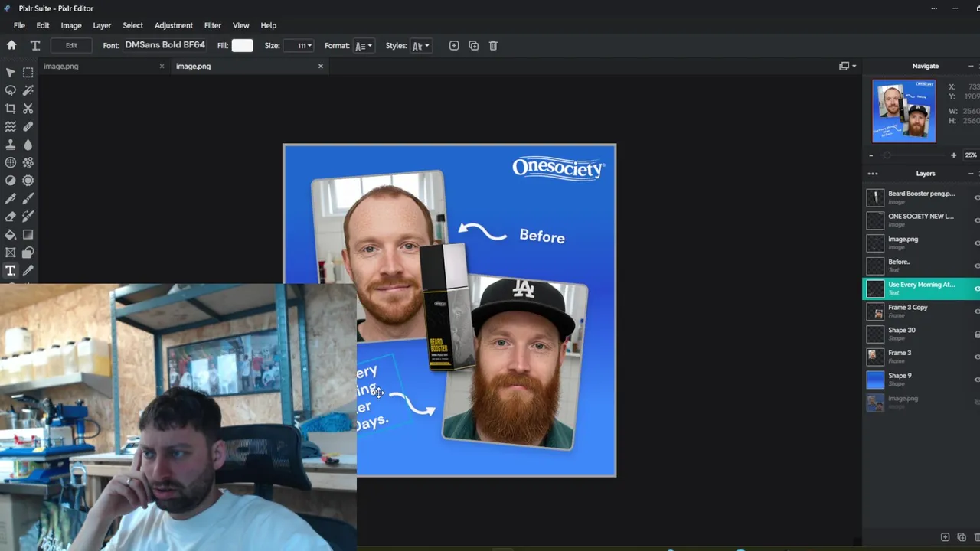Select the Cutout scissors tool
The width and height of the screenshot is (980, 551).
click(28, 109)
